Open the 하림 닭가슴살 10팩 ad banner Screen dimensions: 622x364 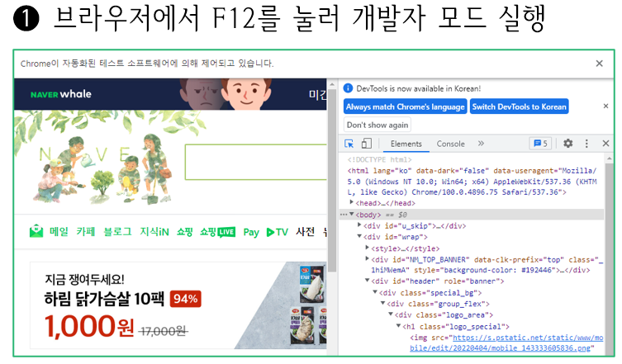[x=178, y=305]
